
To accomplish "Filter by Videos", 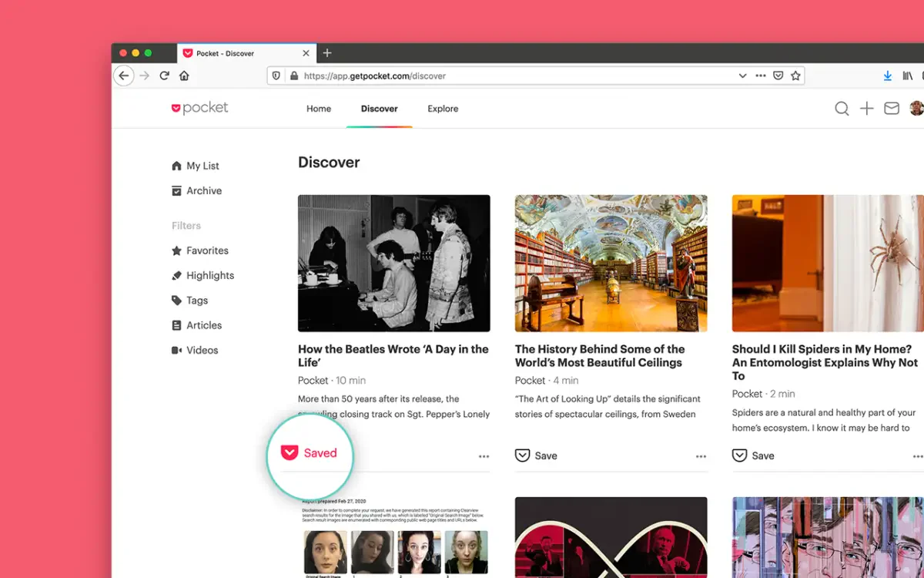I will tap(195, 350).
